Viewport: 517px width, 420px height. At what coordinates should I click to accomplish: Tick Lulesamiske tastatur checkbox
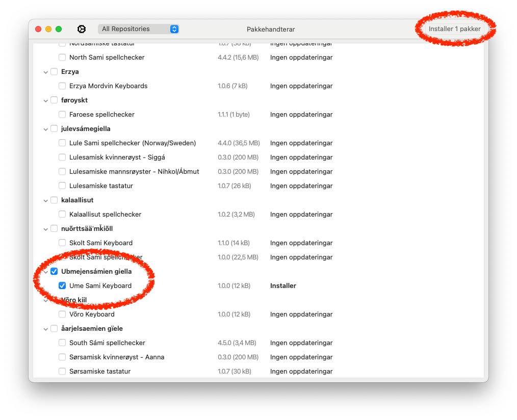click(x=62, y=186)
